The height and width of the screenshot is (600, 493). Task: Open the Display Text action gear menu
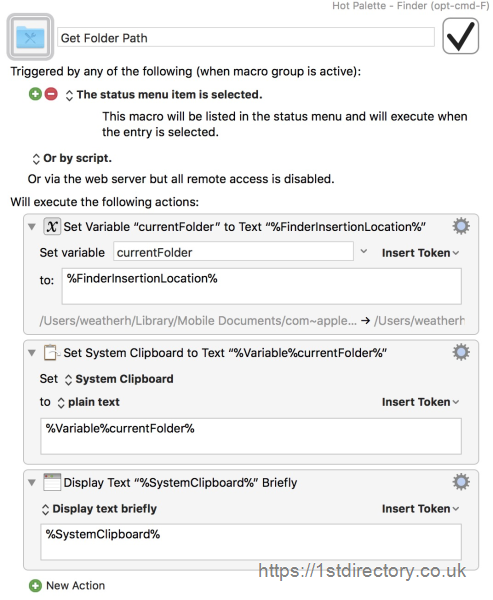tap(461, 482)
